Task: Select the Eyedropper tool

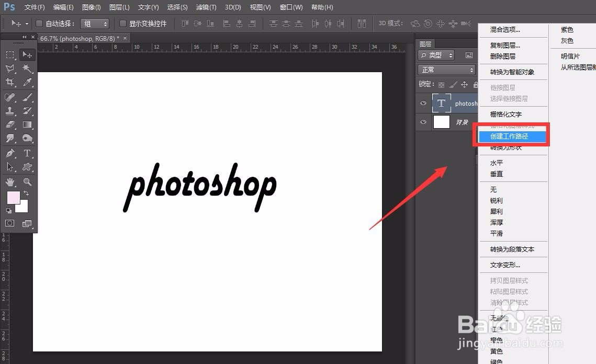Action: pos(27,82)
